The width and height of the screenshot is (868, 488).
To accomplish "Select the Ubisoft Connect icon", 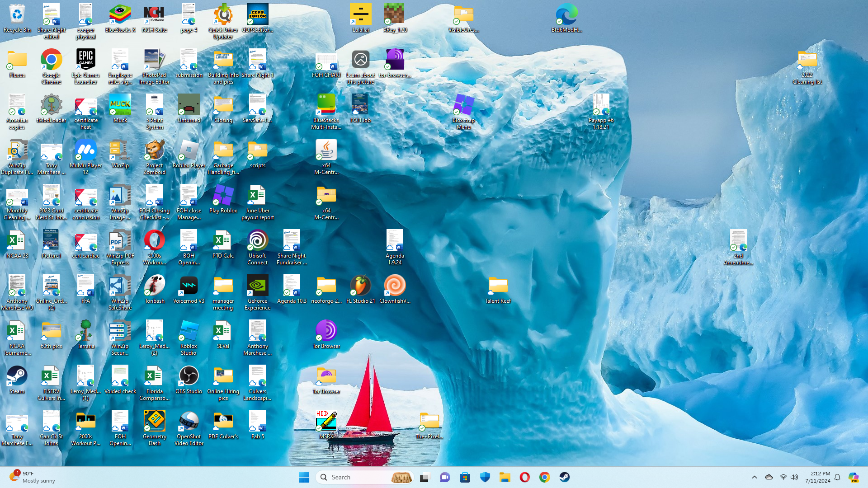I will click(257, 240).
